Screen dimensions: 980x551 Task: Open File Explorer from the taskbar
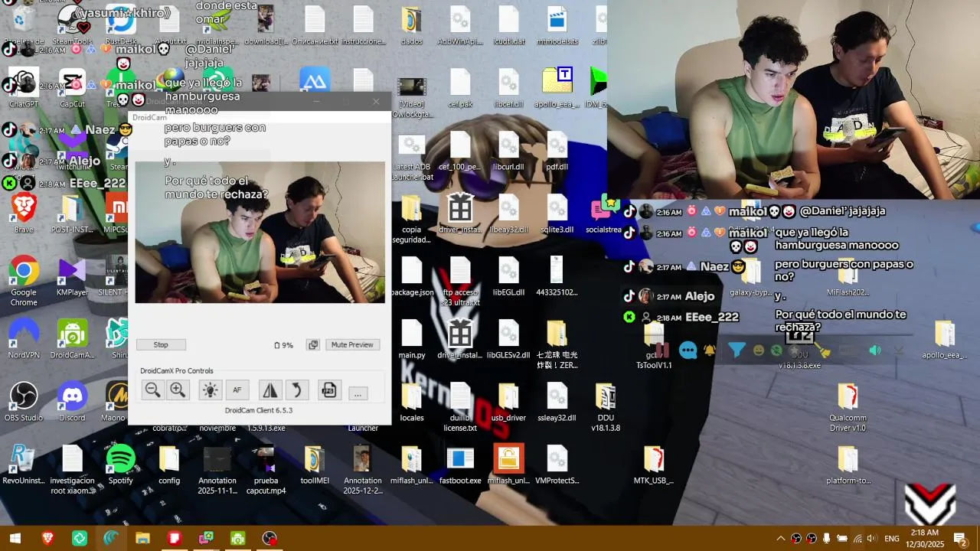click(x=142, y=538)
